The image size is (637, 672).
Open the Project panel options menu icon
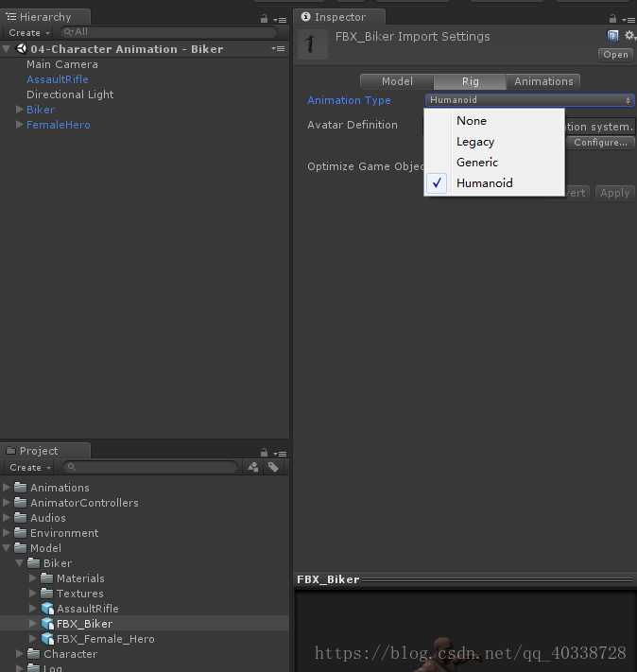pyautogui.click(x=281, y=454)
